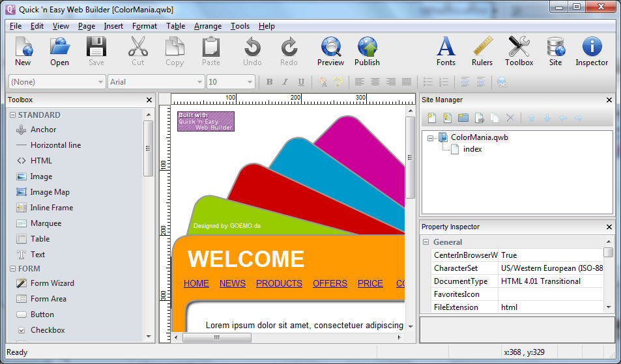Open the Fonts tool
This screenshot has width=621, height=364.
click(x=446, y=51)
